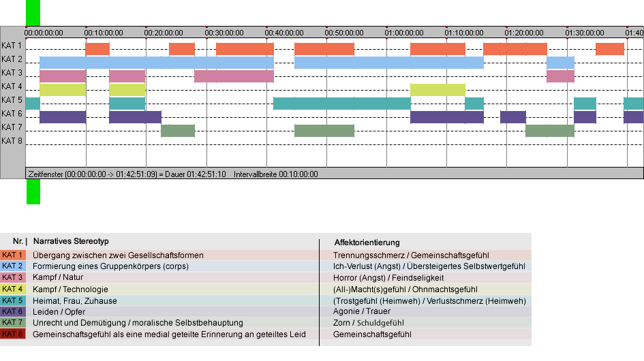The height and width of the screenshot is (361, 644).
Task: Click 'Formierung eines Gruppenkörpers (corps)' legend text
Action: click(x=110, y=266)
